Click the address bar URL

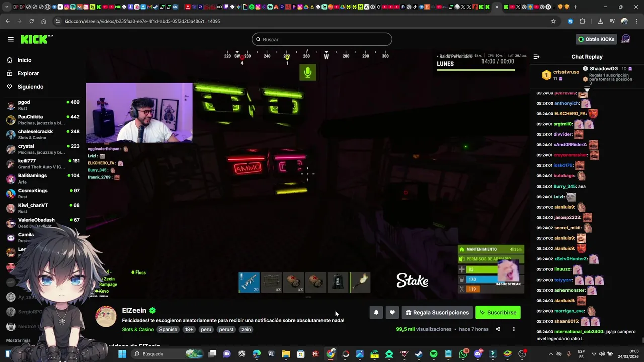[x=142, y=21]
